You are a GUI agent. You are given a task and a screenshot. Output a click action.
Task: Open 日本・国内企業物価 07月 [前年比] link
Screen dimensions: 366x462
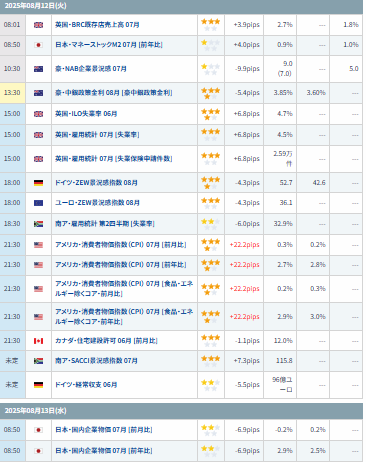104,451
